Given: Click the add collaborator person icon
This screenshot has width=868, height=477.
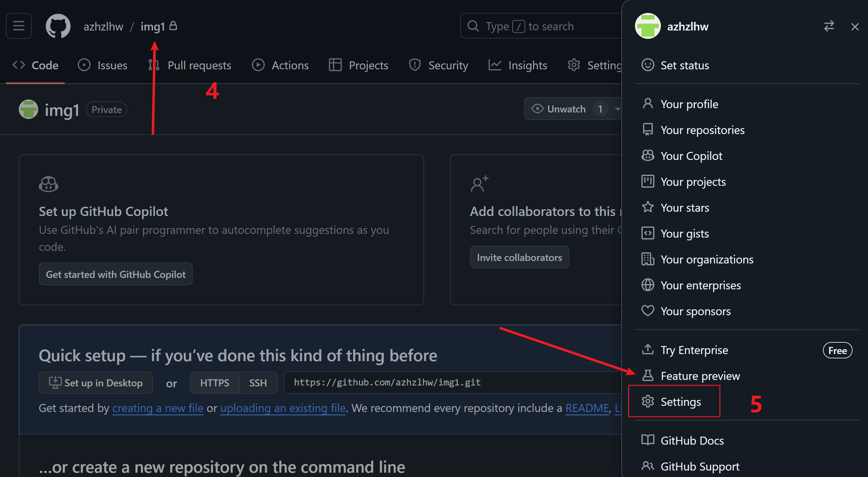Looking at the screenshot, I should tap(479, 184).
